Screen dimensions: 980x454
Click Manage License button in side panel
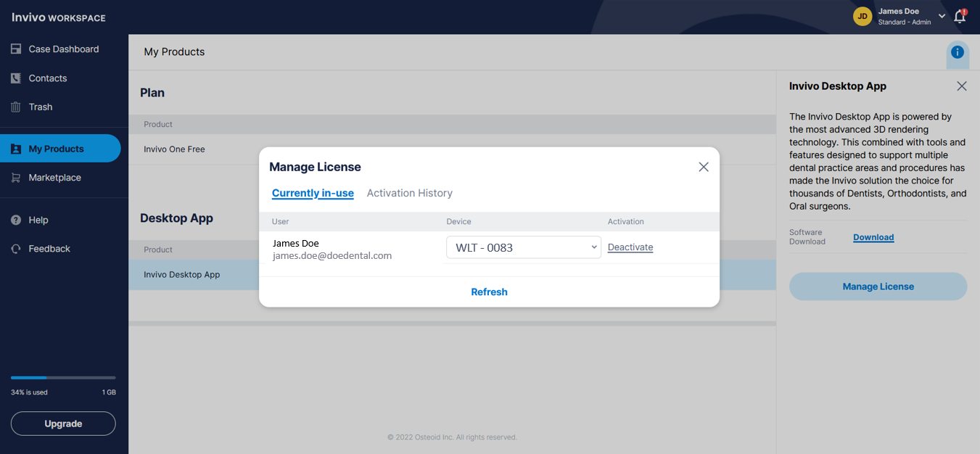pos(878,286)
